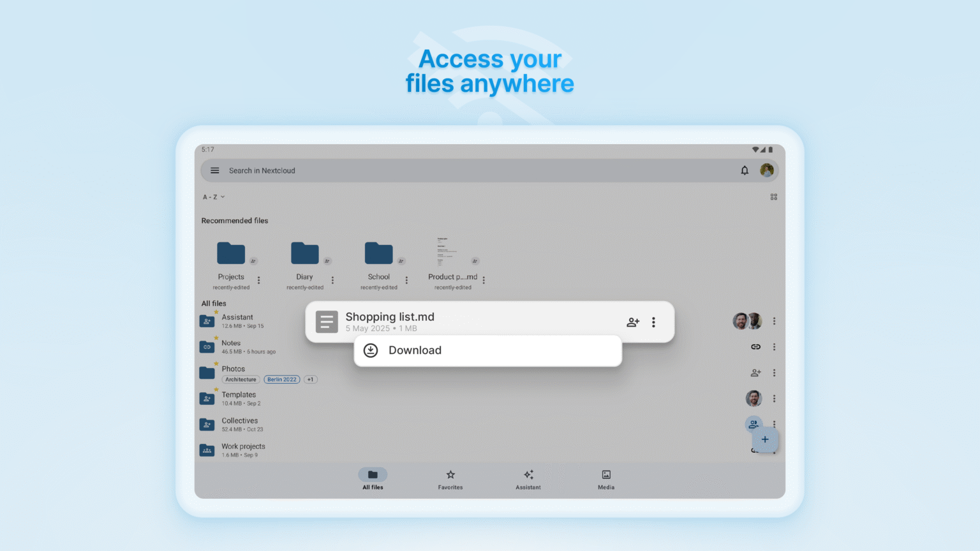
Task: Open the Projects recommended folder
Action: click(231, 253)
